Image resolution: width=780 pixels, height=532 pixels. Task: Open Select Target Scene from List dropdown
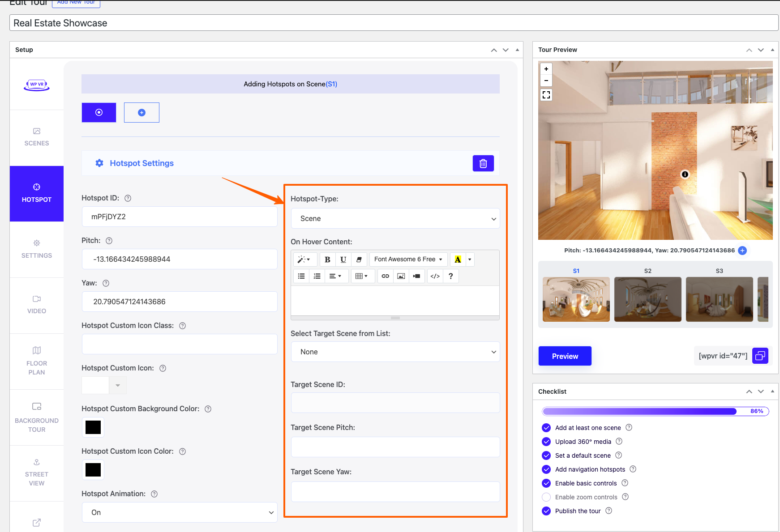tap(395, 352)
